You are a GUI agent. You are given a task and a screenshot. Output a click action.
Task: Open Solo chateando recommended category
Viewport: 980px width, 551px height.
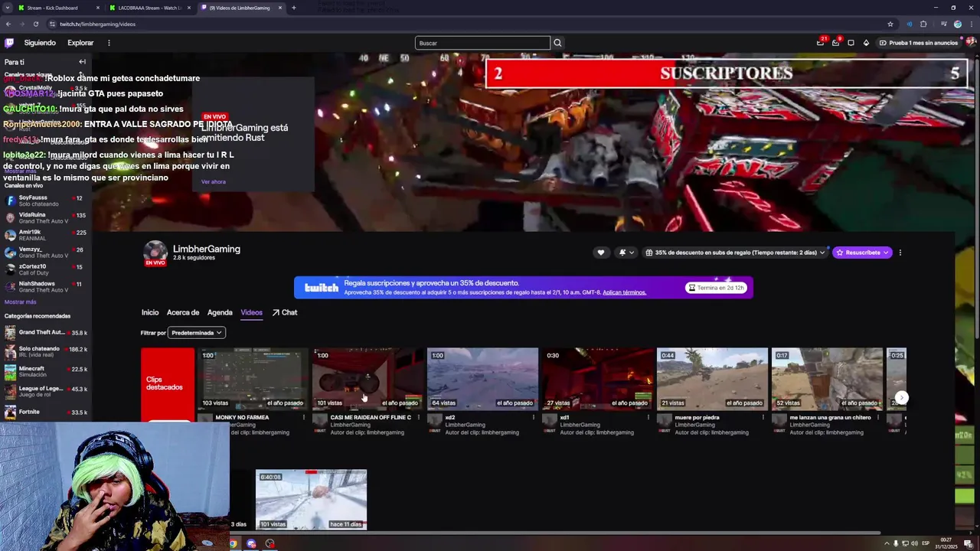(46, 352)
